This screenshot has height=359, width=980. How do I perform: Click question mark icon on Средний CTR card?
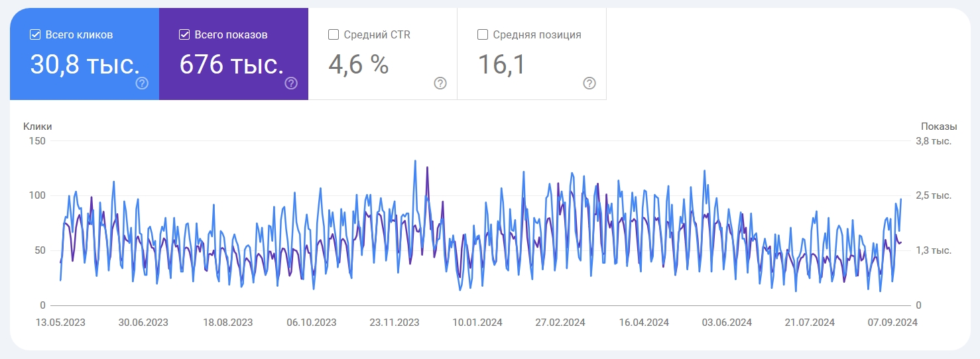(440, 83)
